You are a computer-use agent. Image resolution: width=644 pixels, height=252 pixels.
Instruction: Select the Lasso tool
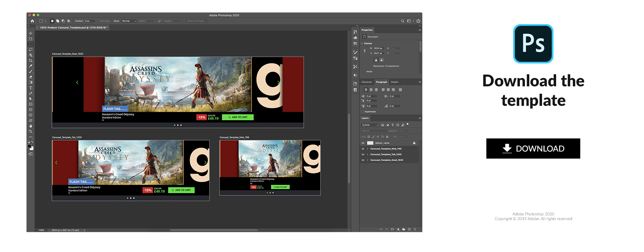[x=31, y=49]
